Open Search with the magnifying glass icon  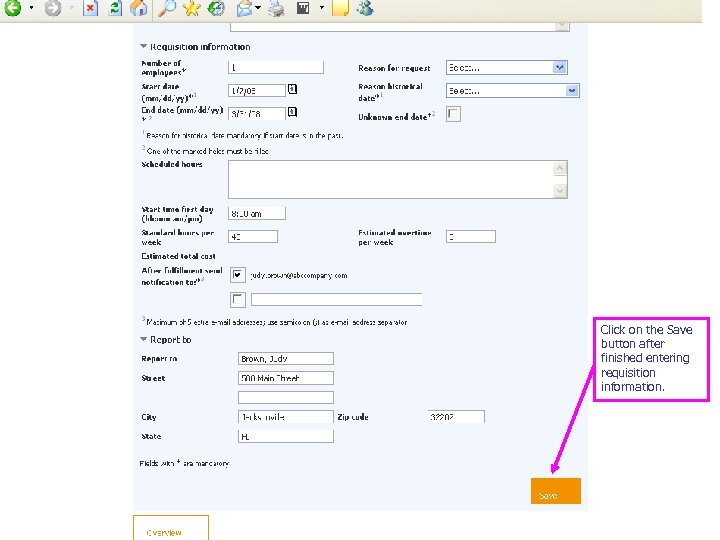(166, 7)
